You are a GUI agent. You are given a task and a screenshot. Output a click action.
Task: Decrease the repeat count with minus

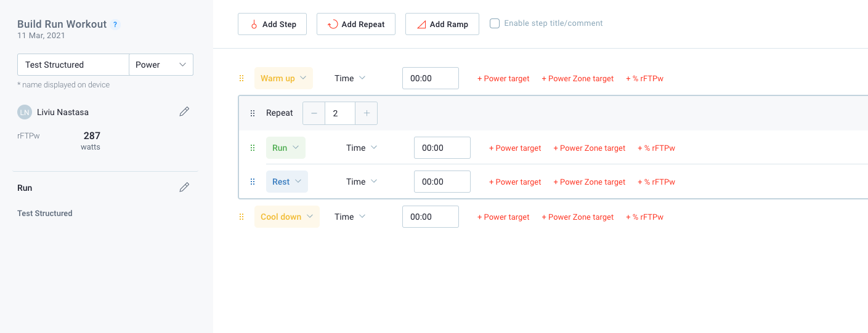click(x=314, y=113)
